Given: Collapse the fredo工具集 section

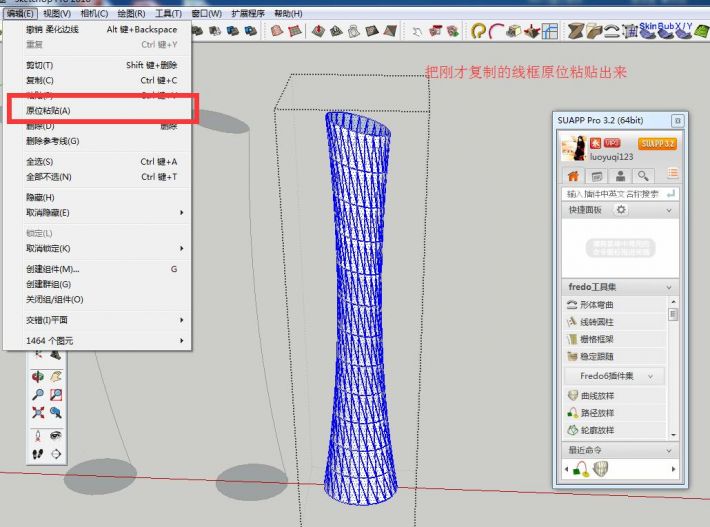Looking at the screenshot, I should pyautogui.click(x=669, y=287).
